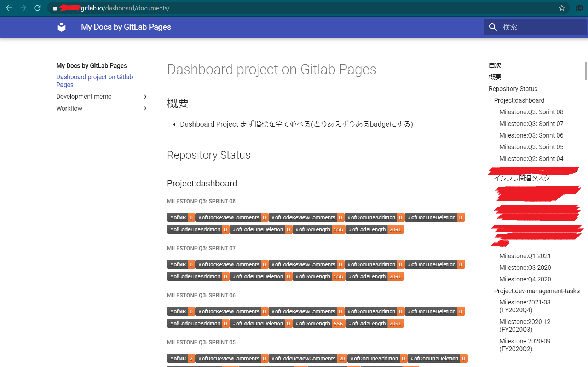Click the #ofCodeReviewComments 20 badge under Sprint 05
The image size is (588, 367).
(308, 359)
